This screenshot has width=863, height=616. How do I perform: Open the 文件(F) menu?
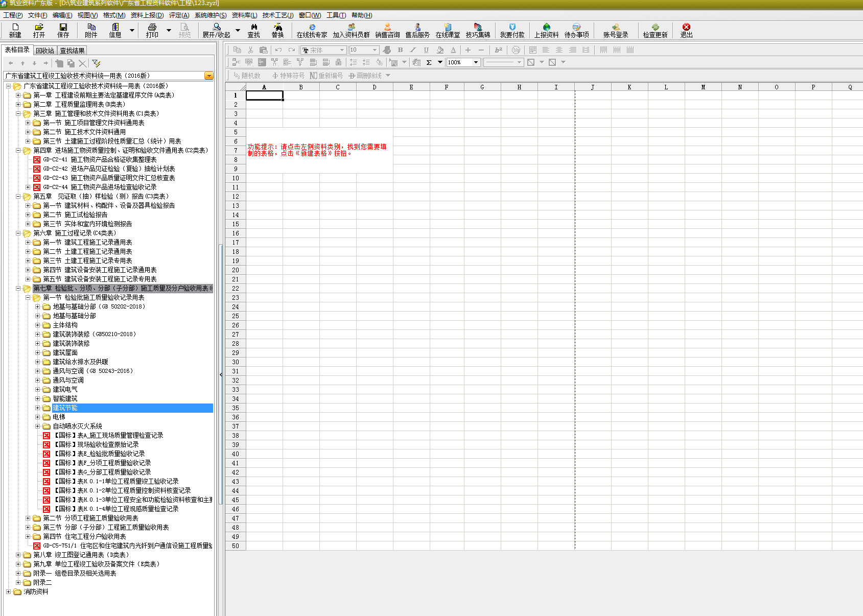37,15
